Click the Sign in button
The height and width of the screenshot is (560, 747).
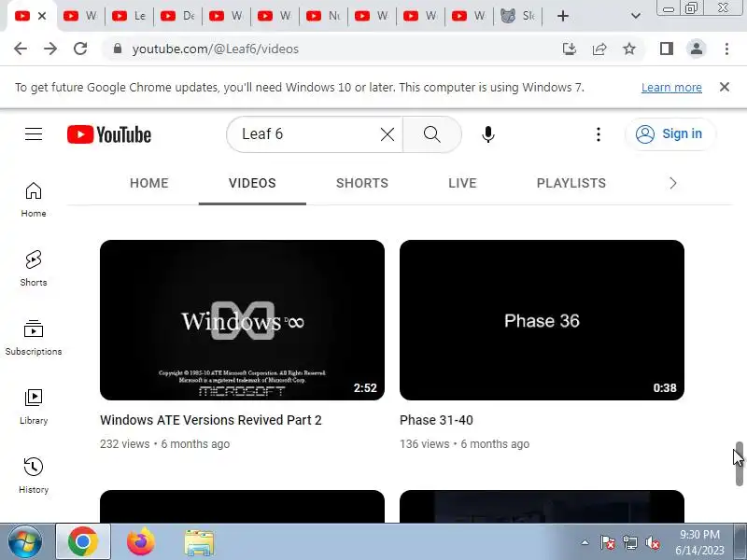click(x=670, y=134)
